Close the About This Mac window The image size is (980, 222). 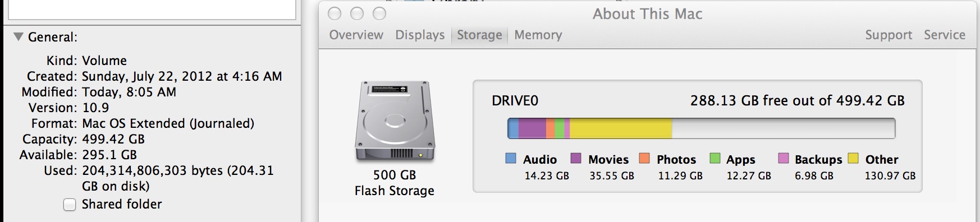335,13
